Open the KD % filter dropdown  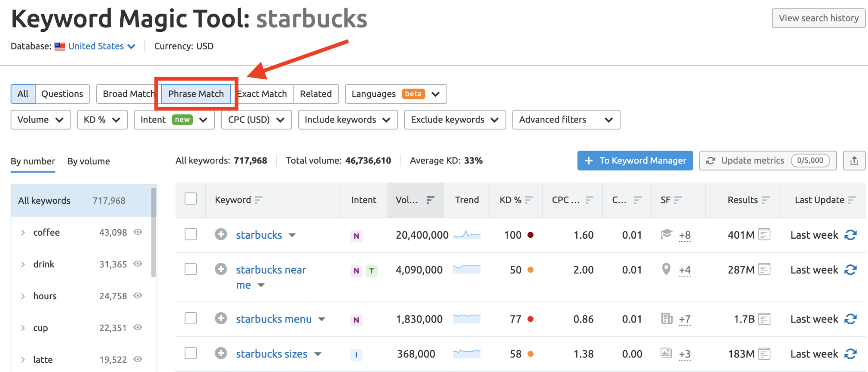point(102,120)
